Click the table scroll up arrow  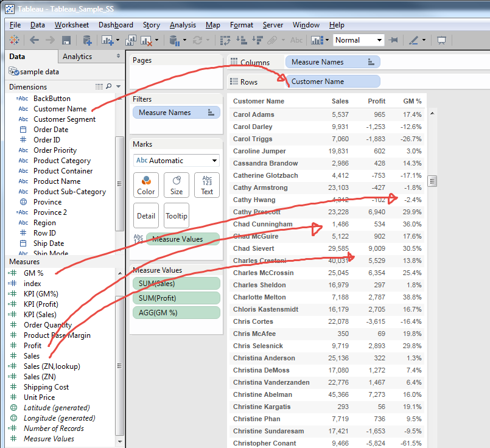pyautogui.click(x=432, y=113)
